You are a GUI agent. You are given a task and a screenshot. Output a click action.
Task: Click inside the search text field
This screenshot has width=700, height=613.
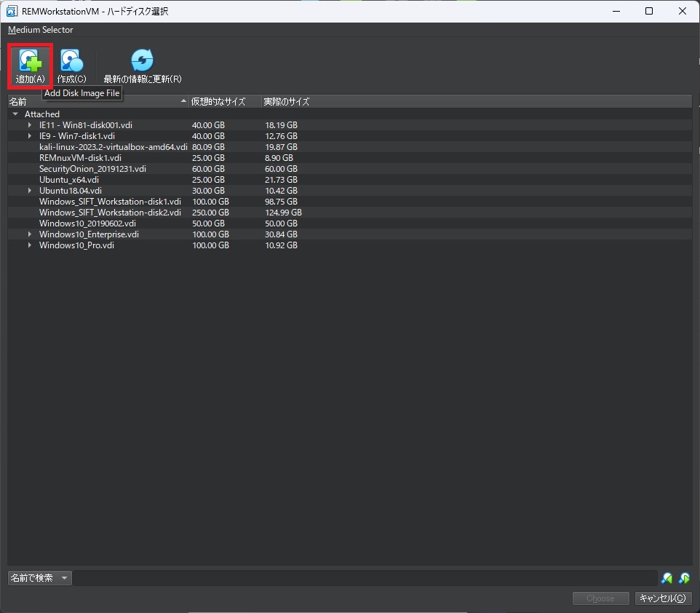pyautogui.click(x=365, y=578)
